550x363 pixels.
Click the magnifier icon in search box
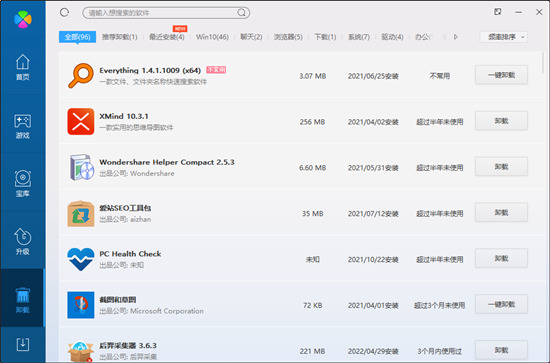point(241,13)
